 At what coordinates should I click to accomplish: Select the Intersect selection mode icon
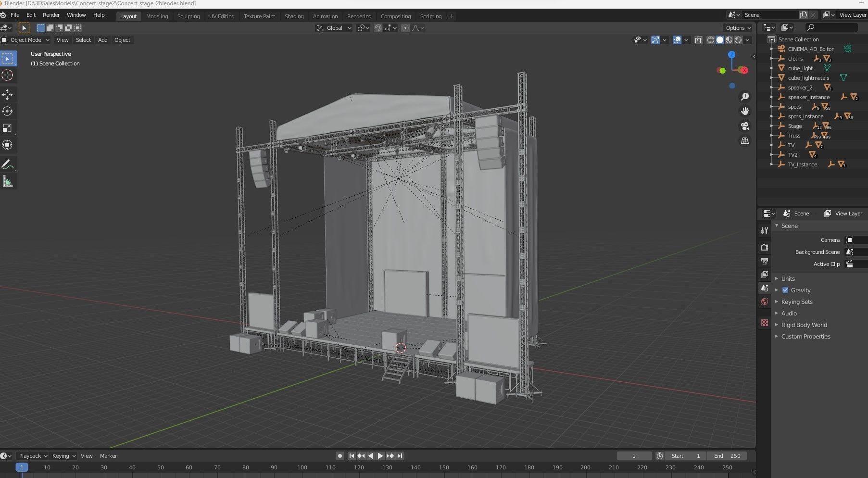pyautogui.click(x=77, y=28)
